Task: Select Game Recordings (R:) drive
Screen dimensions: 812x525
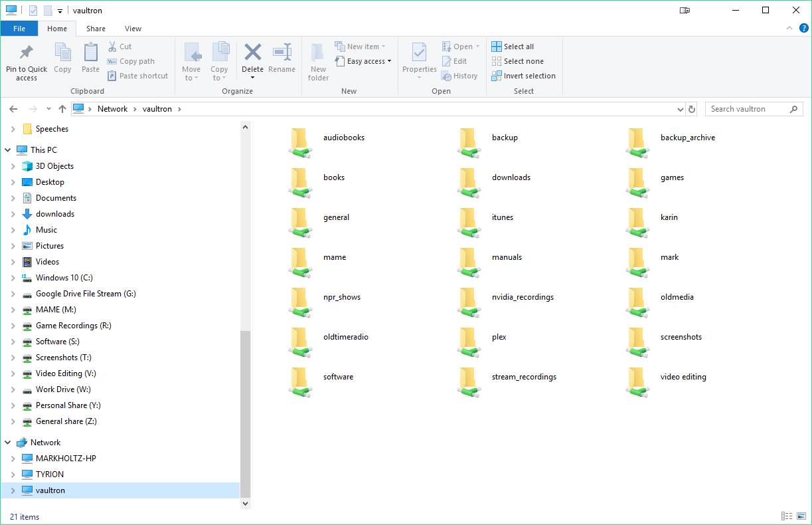Action: point(73,326)
